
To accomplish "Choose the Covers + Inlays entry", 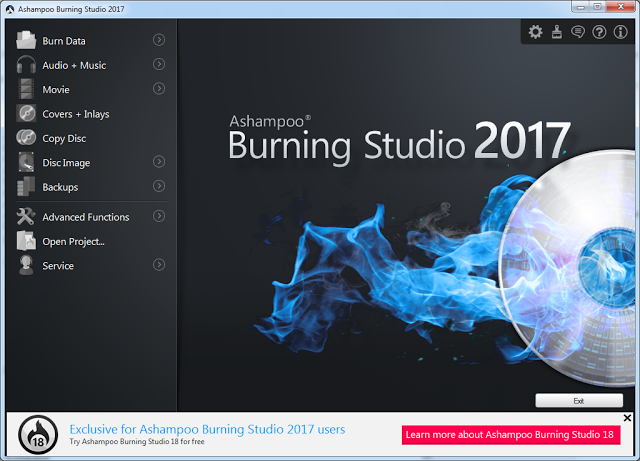I will coord(91,114).
